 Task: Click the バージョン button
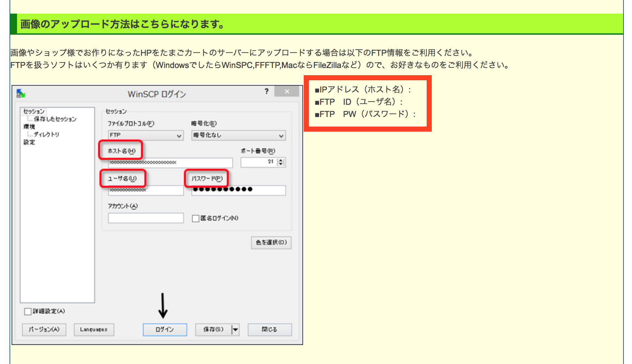click(x=44, y=329)
